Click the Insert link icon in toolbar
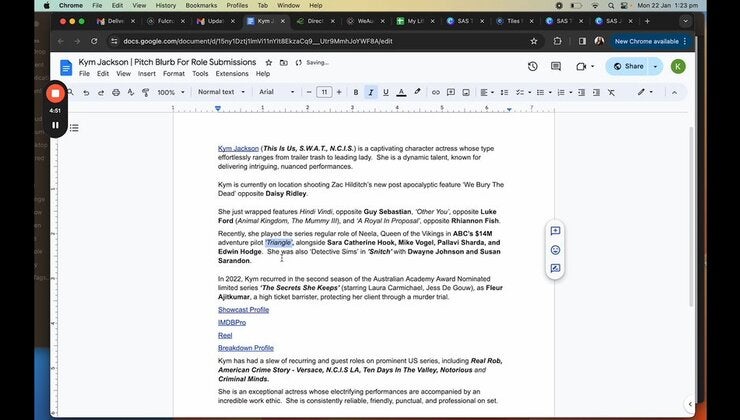The height and width of the screenshot is (420, 740). click(436, 92)
